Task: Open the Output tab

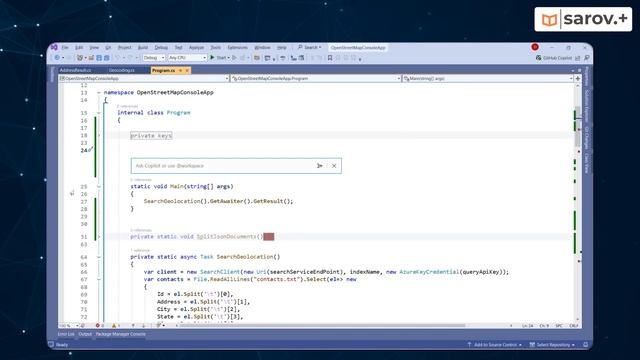Action: point(85,334)
